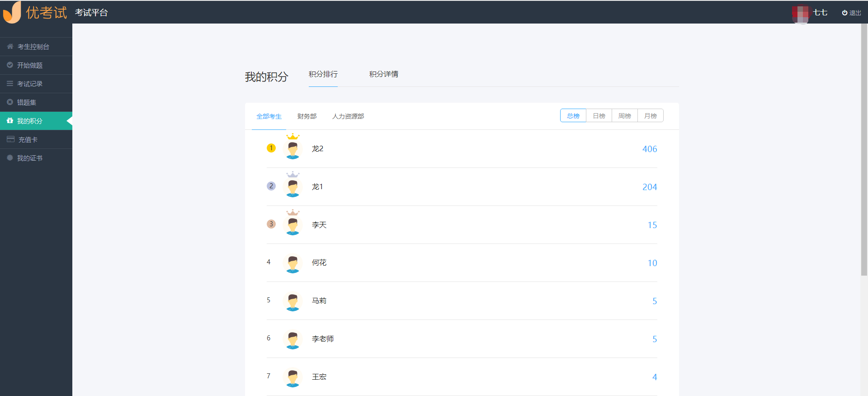Open 考生控制台 in the sidebar
Screen dimensions: 868x396
tap(36, 47)
